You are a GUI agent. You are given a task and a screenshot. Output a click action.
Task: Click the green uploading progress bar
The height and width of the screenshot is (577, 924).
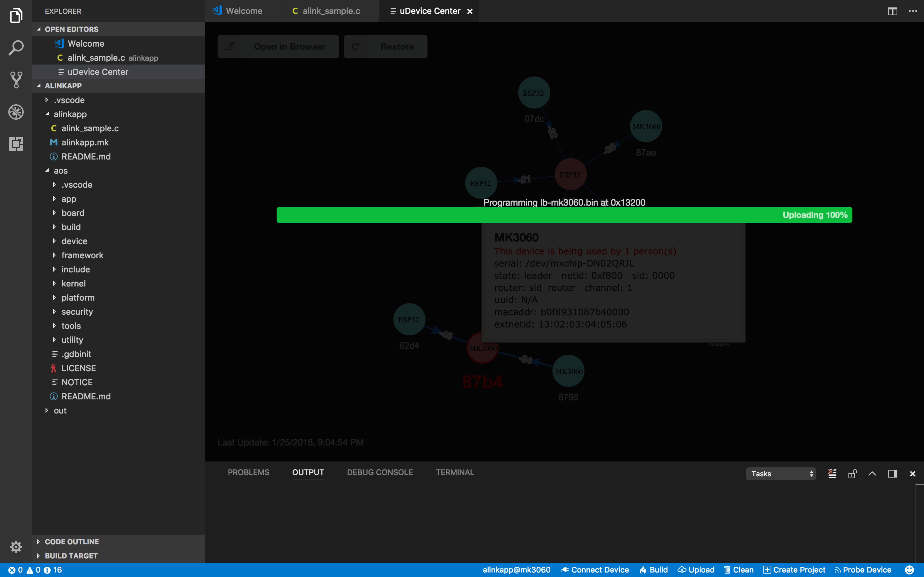point(564,215)
